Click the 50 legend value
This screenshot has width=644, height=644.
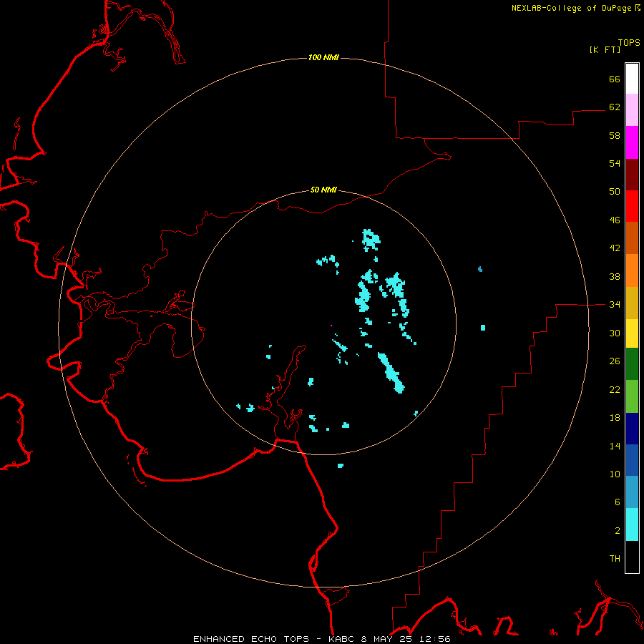(615, 192)
